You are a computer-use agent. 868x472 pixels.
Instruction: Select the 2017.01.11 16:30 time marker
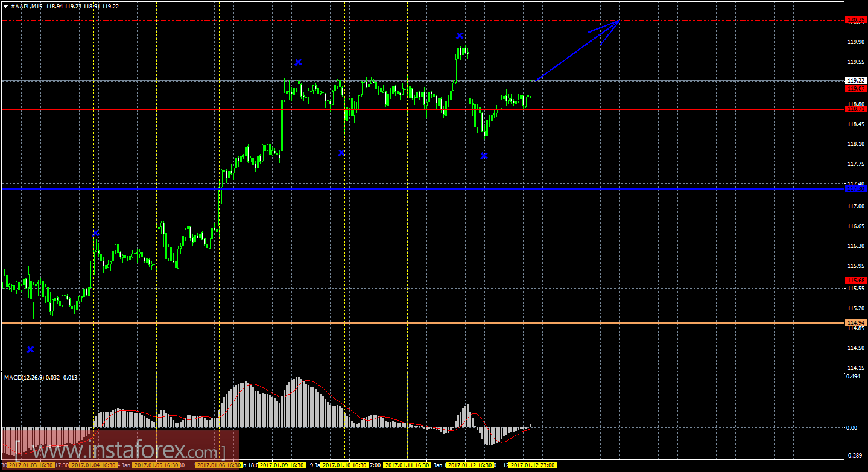(x=407, y=465)
